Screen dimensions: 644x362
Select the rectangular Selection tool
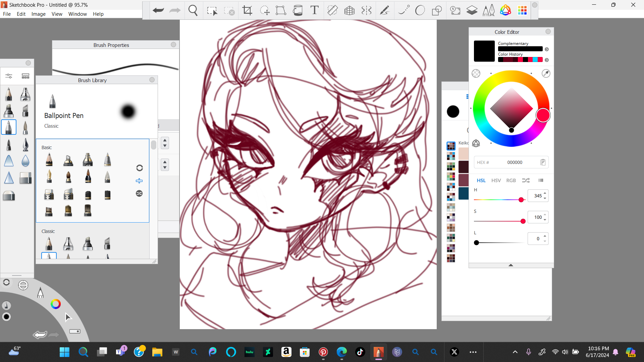click(212, 11)
